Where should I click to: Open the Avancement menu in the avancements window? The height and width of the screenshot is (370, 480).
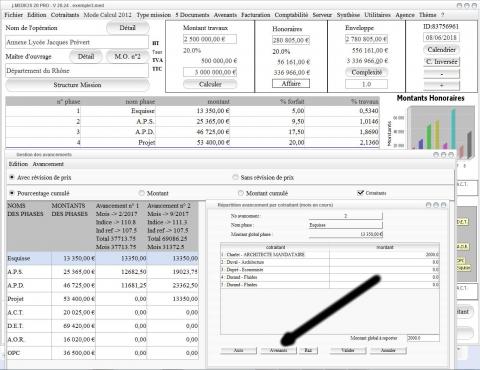[48, 164]
